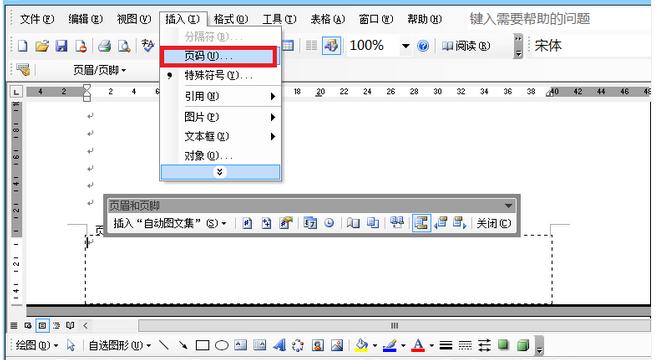Apply the red font color A

418,345
